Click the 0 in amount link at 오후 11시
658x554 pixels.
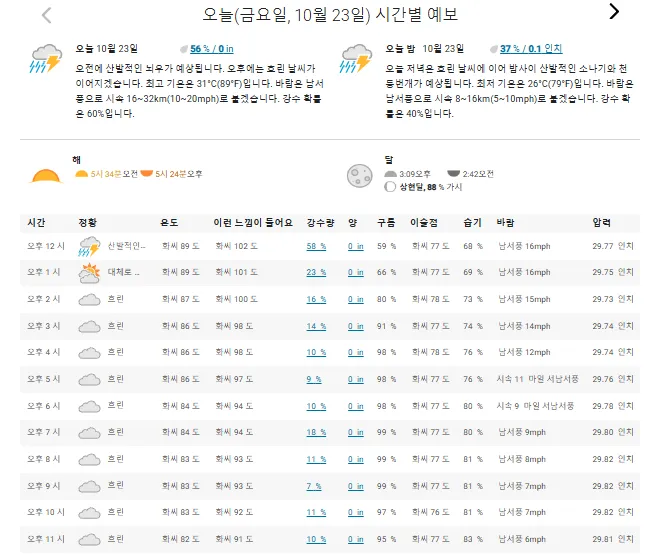355,539
